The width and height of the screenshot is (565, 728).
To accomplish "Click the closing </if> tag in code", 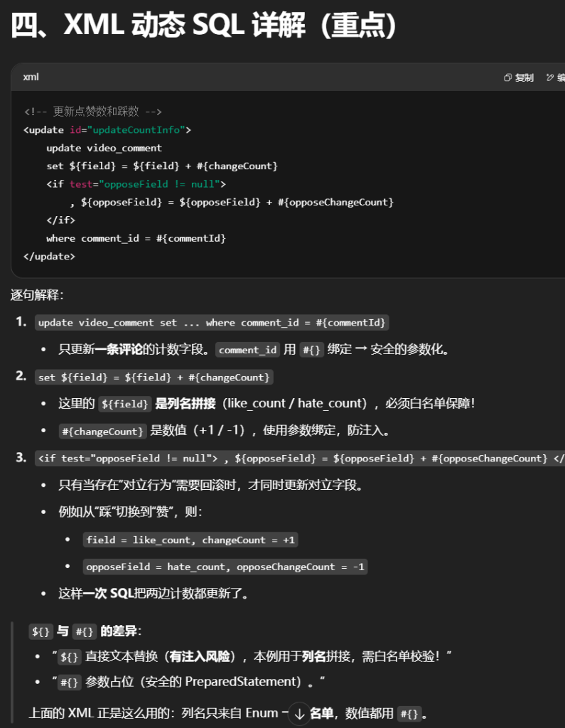I will (60, 220).
